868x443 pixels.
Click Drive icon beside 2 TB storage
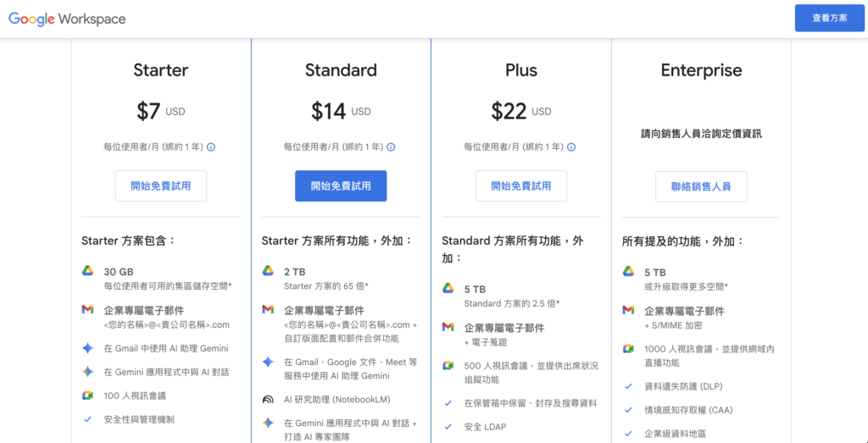point(268,271)
